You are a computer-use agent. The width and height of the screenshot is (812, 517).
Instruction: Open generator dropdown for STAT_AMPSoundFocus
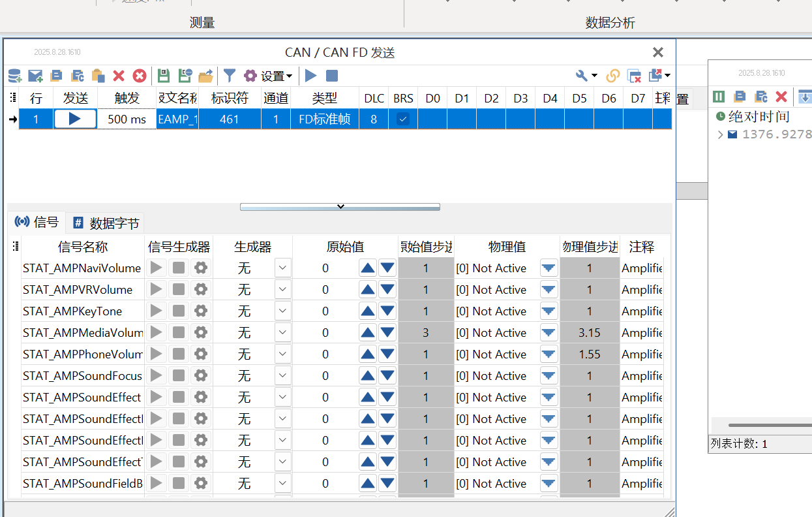click(x=283, y=375)
